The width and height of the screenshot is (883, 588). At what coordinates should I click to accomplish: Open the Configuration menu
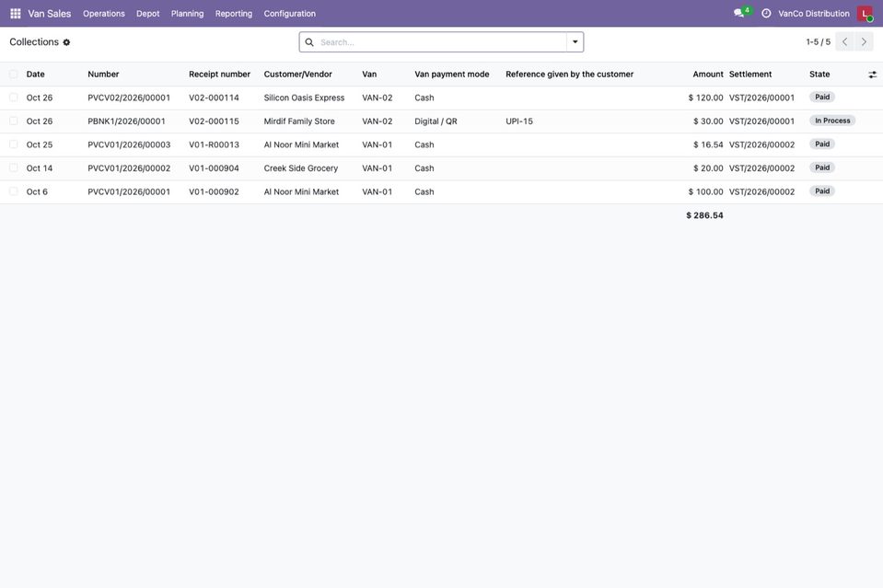pos(290,14)
